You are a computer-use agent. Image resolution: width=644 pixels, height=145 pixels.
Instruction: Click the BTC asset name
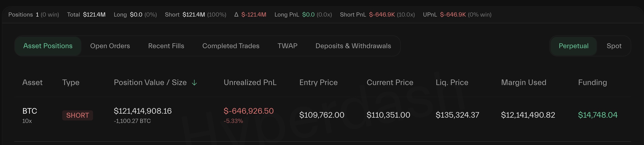click(x=30, y=111)
